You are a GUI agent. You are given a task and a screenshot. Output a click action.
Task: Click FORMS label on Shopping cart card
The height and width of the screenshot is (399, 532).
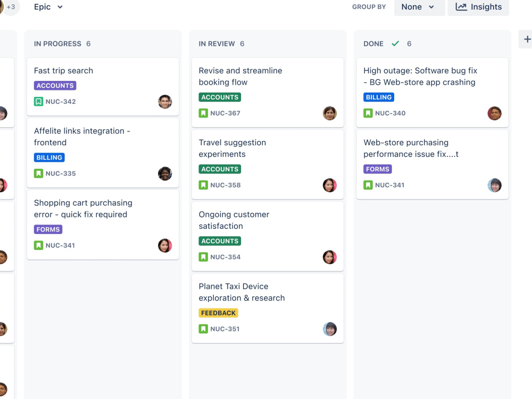point(48,229)
